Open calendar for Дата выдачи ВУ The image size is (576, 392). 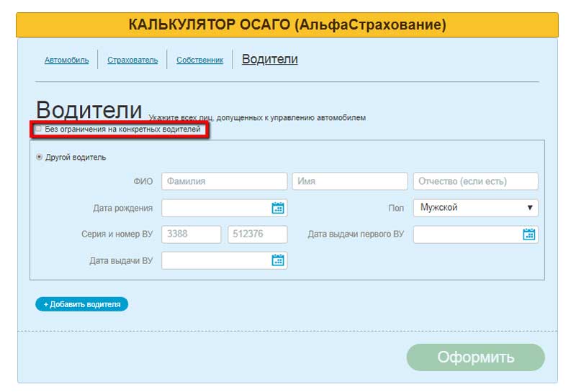pyautogui.click(x=278, y=260)
